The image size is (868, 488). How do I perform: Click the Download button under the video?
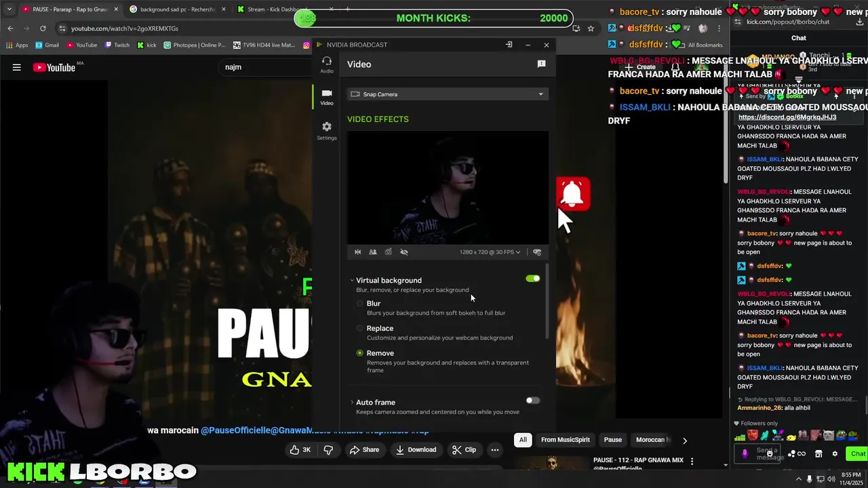point(416,449)
